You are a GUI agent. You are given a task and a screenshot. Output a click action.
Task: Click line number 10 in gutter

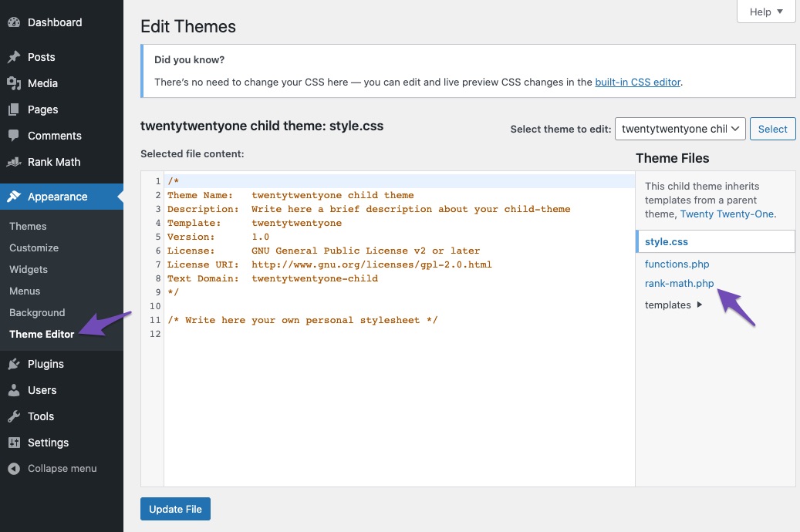click(155, 306)
